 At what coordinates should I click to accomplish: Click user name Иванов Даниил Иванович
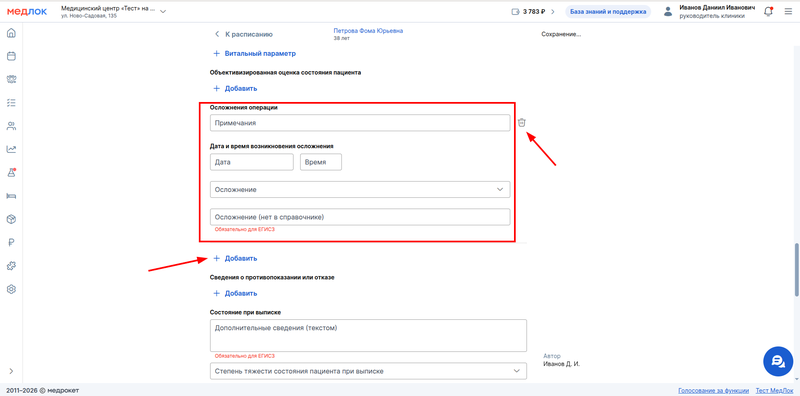click(718, 8)
